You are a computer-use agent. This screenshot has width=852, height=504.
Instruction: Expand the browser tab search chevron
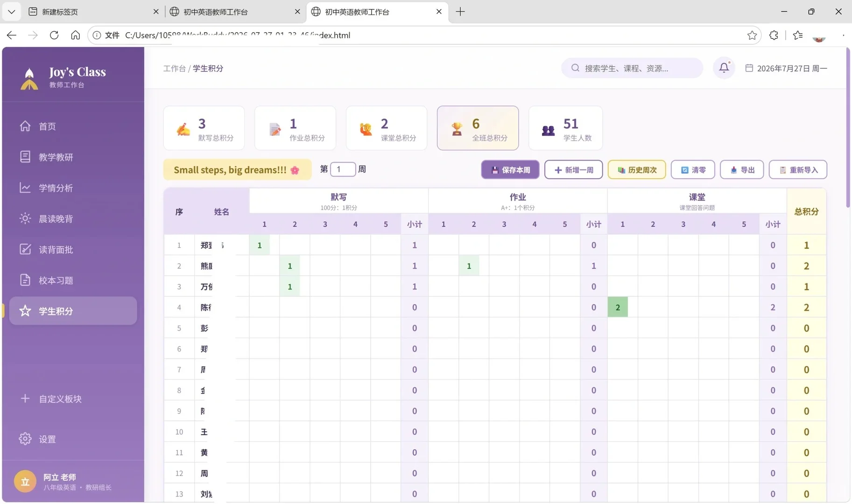pyautogui.click(x=12, y=12)
